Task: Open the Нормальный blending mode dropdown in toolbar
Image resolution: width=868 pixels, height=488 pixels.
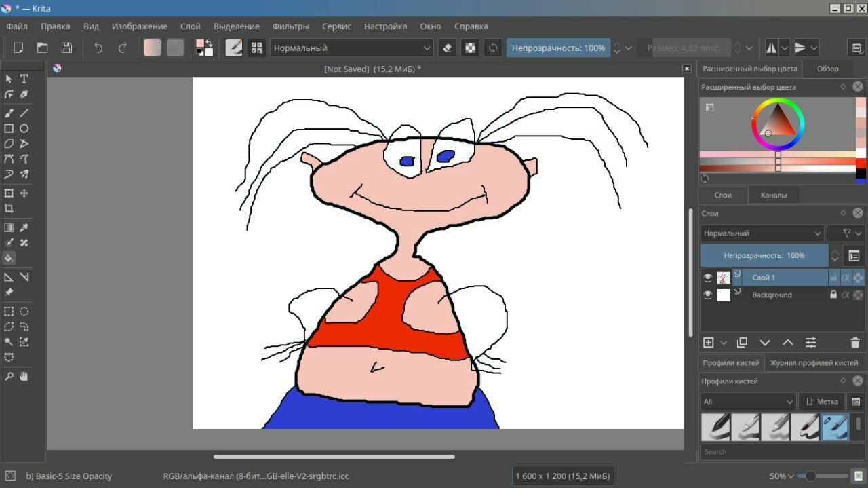Action: [351, 48]
